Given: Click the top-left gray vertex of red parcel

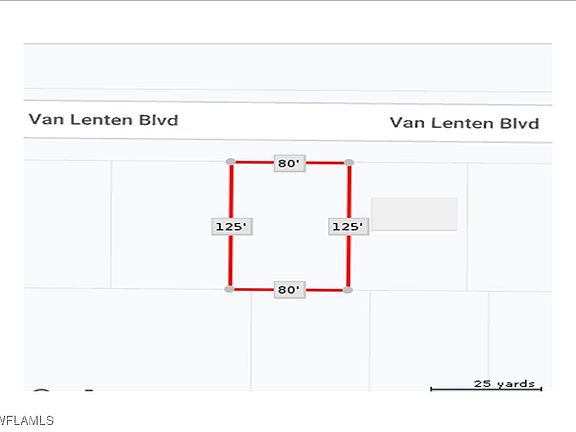Looking at the screenshot, I should (x=231, y=162).
